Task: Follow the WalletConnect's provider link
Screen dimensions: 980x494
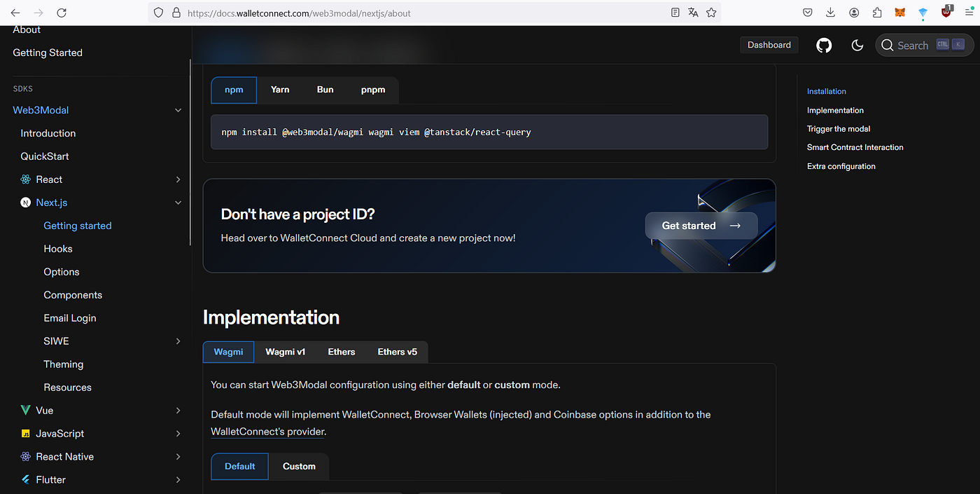Action: 268,432
